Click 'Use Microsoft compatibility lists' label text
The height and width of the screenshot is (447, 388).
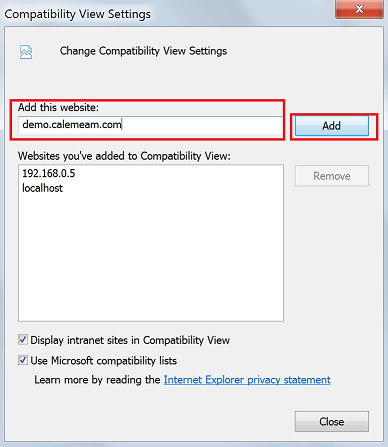point(104,360)
